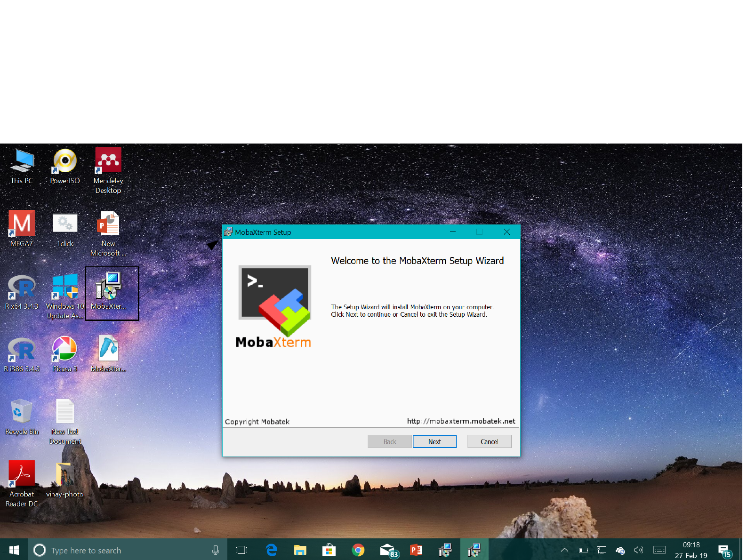
Task: Select the New Text Document icon
Action: [x=65, y=421]
